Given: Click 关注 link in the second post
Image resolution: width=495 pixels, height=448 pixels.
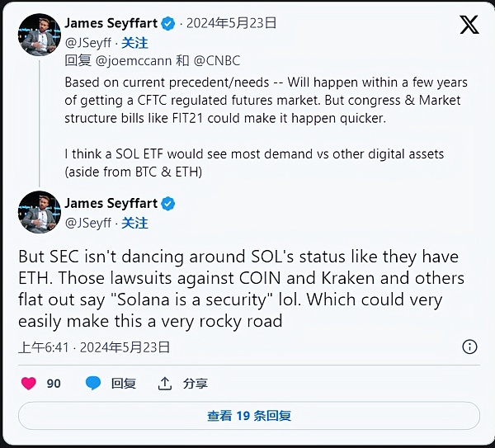Looking at the screenshot, I should click(134, 223).
